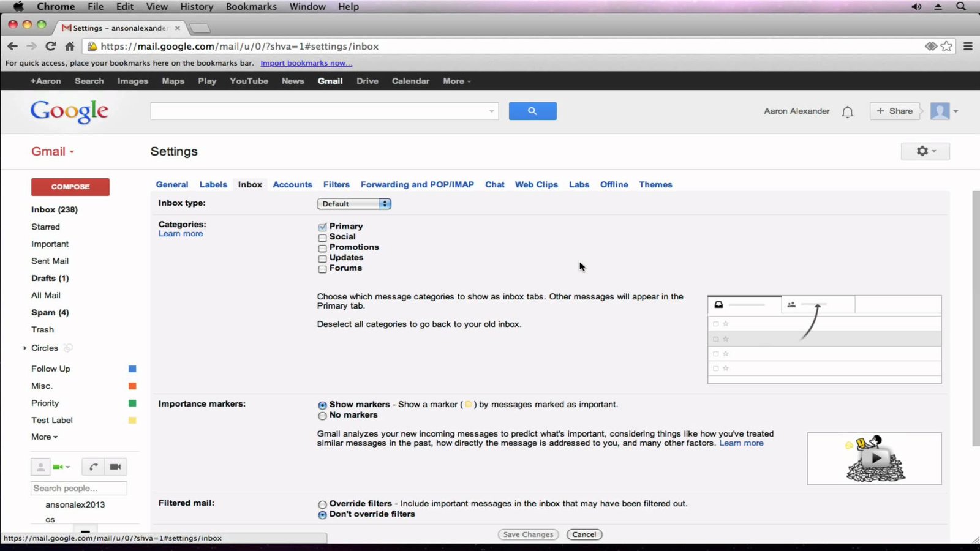Screen dimensions: 980x551
Task: Click the green Priority label color
Action: pyautogui.click(x=132, y=403)
